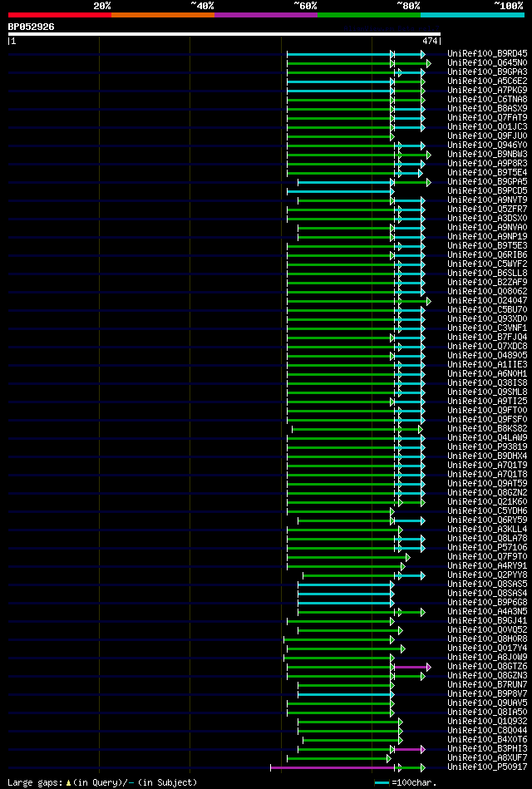532x789 pixels.
Task: Click the BP052926 query name
Action: click(32, 27)
